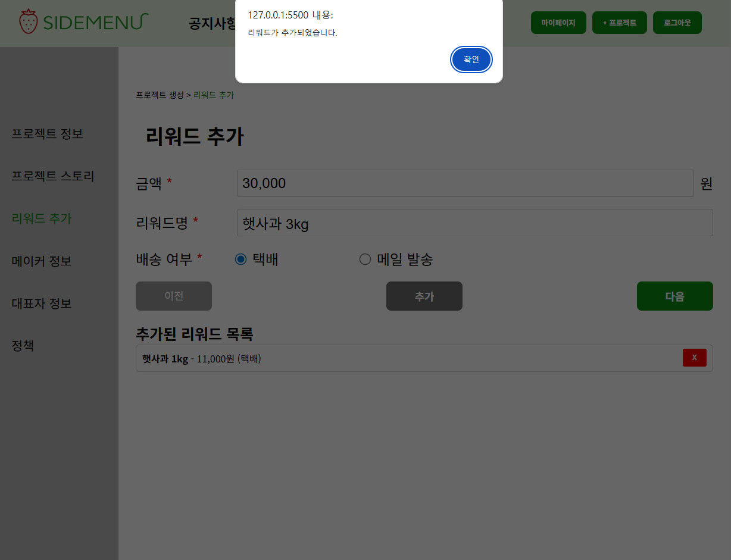Log out using the 로그아웃 button
Screen dimensions: 731x560
677,22
